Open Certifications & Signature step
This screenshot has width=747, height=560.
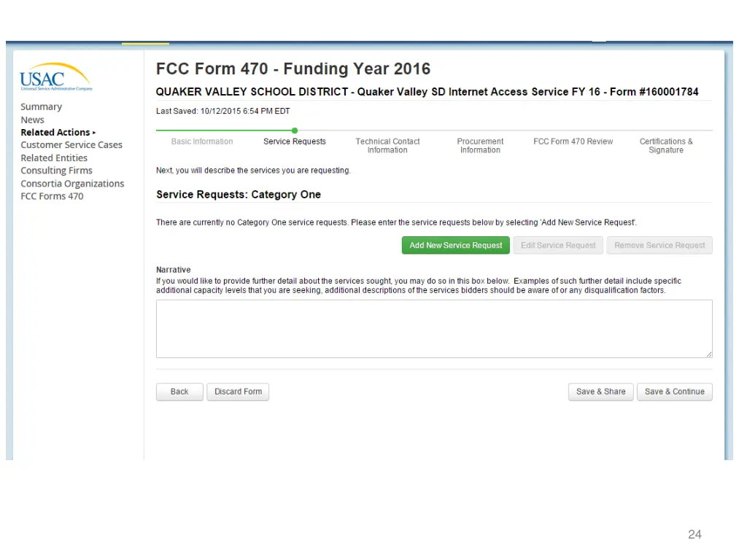(x=666, y=146)
